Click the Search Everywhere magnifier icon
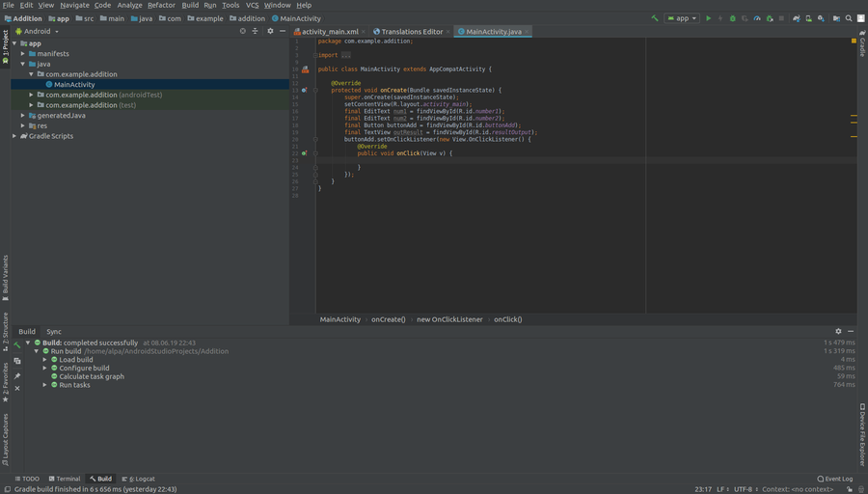The image size is (868, 494). [x=849, y=18]
